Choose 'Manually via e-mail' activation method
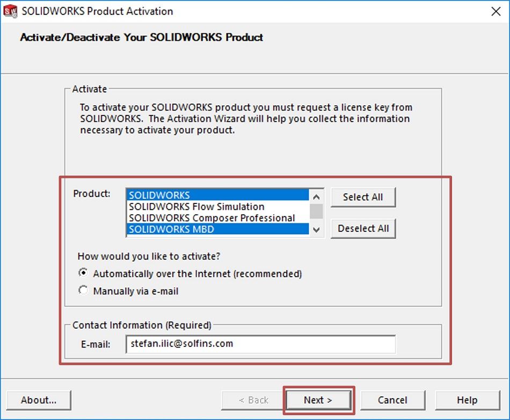 pyautogui.click(x=83, y=290)
